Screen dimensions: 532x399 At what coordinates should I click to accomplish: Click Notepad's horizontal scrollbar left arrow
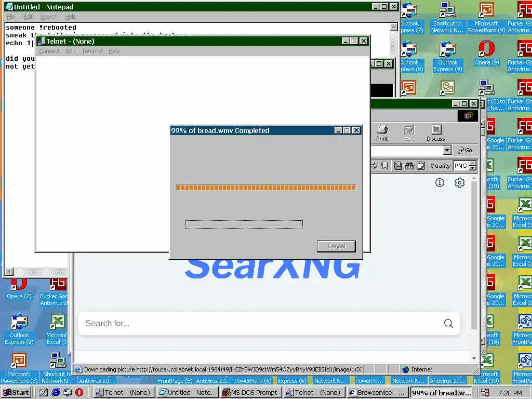coord(9,271)
